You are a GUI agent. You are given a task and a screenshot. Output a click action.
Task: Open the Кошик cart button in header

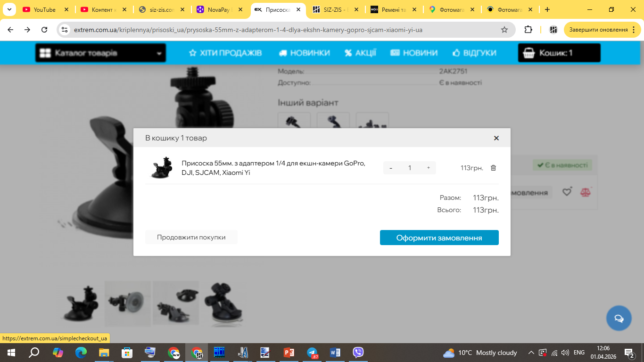click(x=559, y=53)
